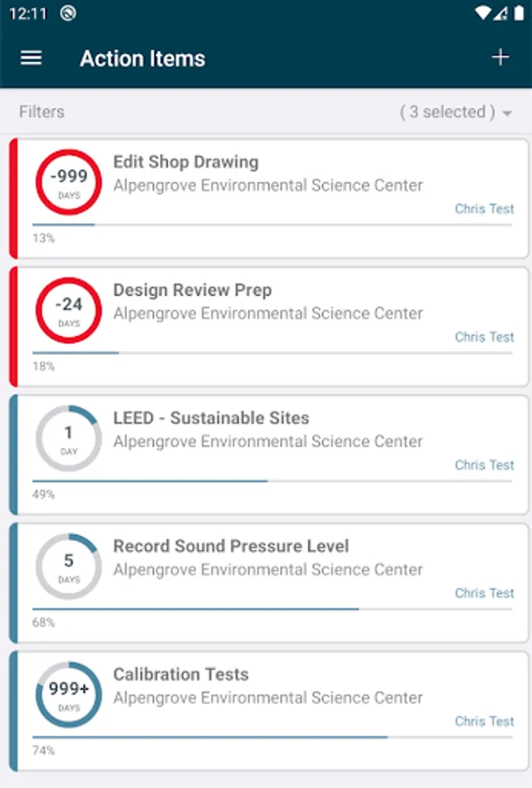Viewport: 532px width, 788px height.
Task: Click the -24 days overdue circle indicator
Action: point(68,310)
